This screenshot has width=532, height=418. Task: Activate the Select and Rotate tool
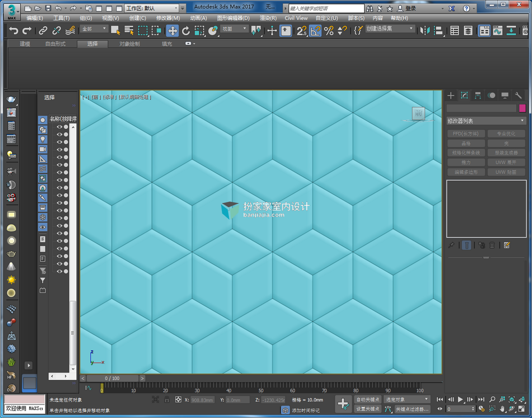pos(186,31)
